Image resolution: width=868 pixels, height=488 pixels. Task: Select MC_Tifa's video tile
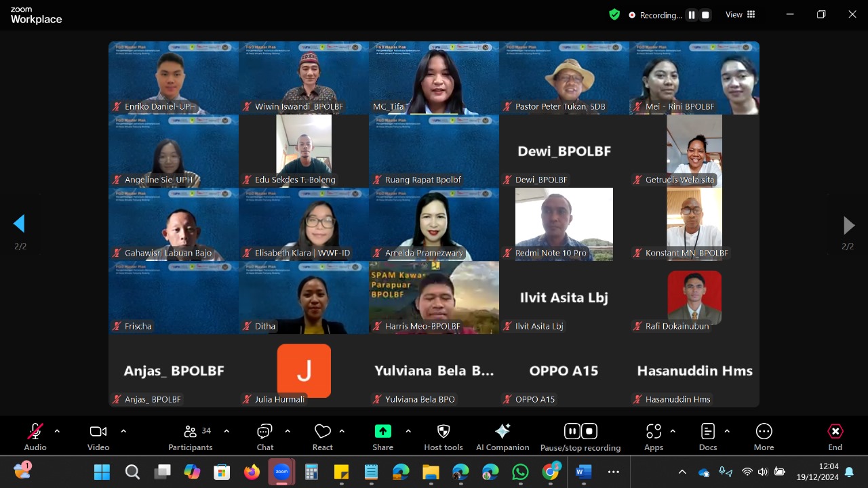(434, 77)
